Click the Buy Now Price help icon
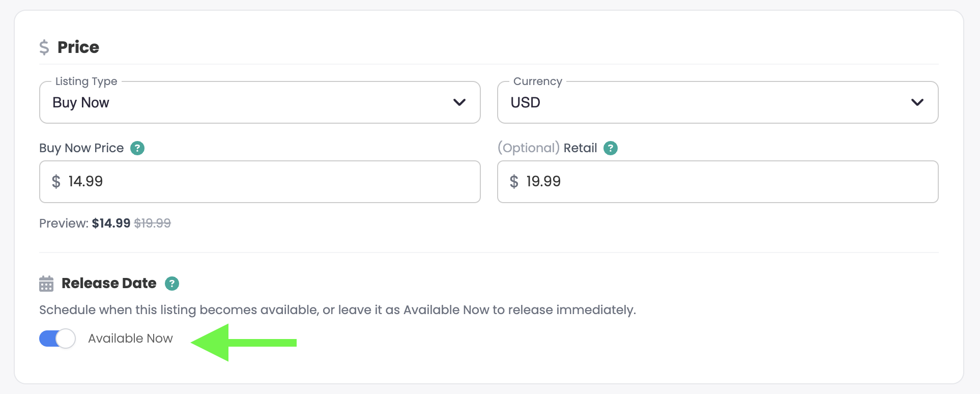 [137, 148]
